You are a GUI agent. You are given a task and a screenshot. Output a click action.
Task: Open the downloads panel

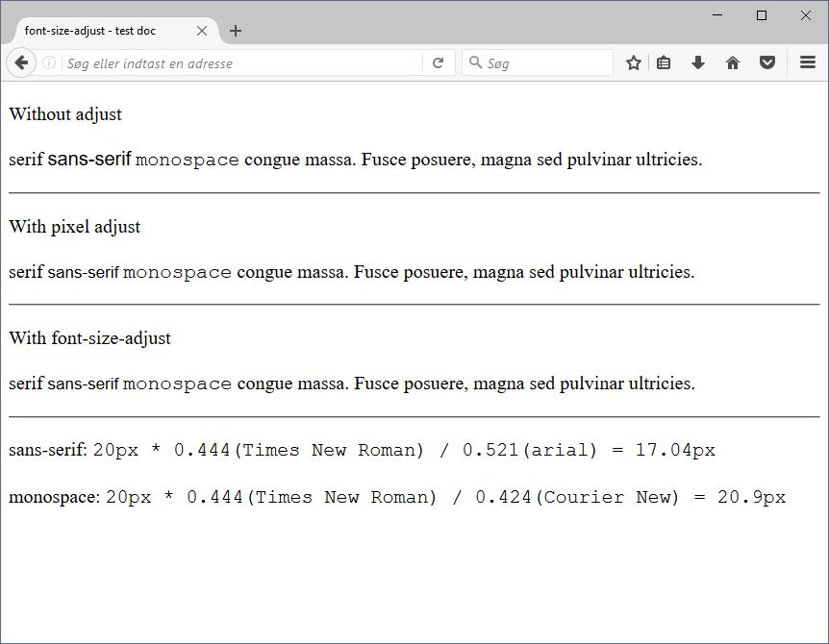click(x=698, y=63)
